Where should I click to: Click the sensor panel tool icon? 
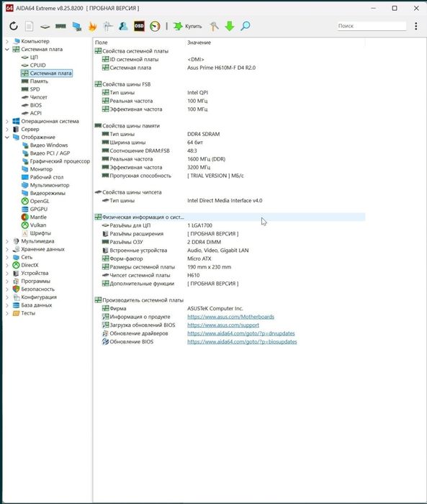point(108,26)
